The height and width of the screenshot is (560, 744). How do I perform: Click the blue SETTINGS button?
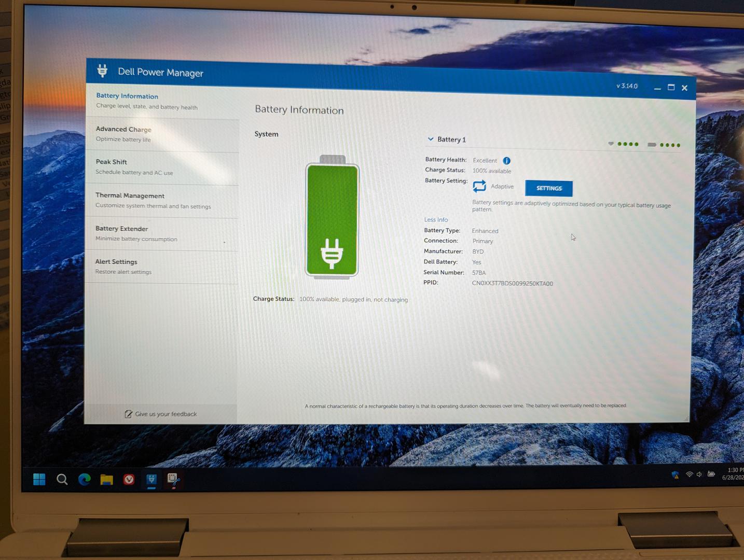coord(549,188)
